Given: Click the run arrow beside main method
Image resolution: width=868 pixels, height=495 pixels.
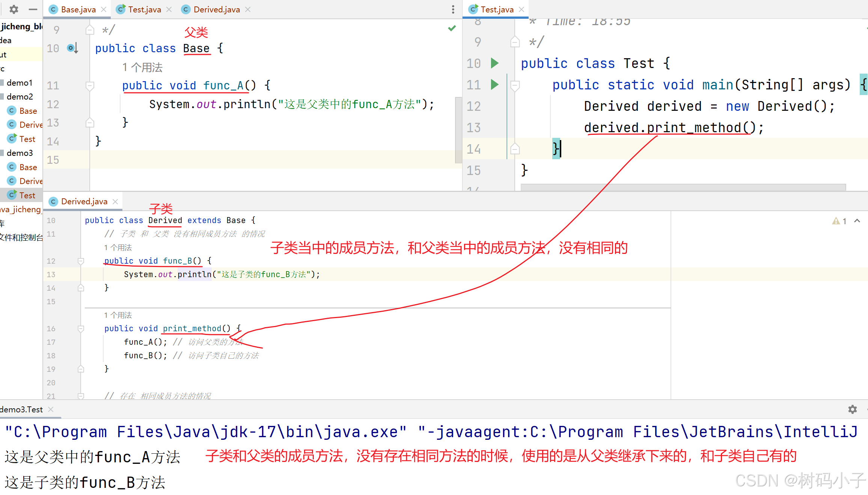Looking at the screenshot, I should pyautogui.click(x=495, y=85).
